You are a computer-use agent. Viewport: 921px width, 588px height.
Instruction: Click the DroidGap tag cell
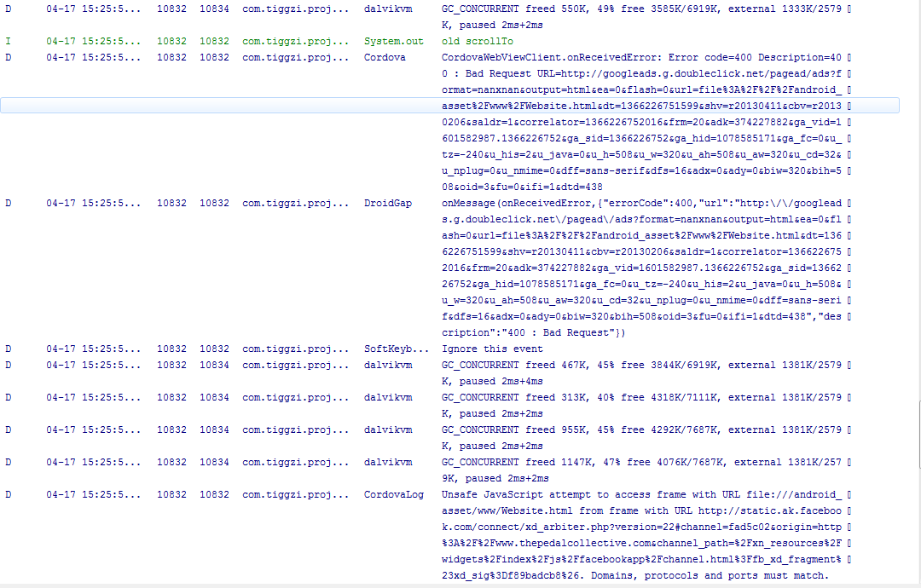(388, 203)
